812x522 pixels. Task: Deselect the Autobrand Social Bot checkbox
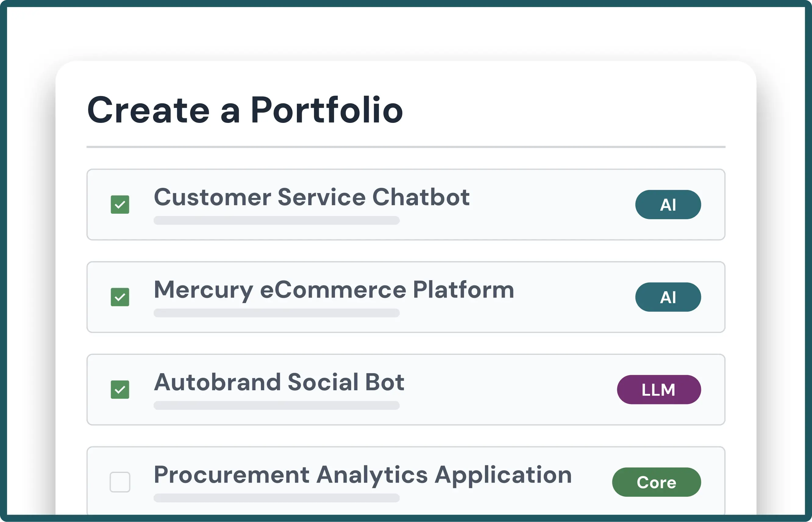[x=120, y=389]
